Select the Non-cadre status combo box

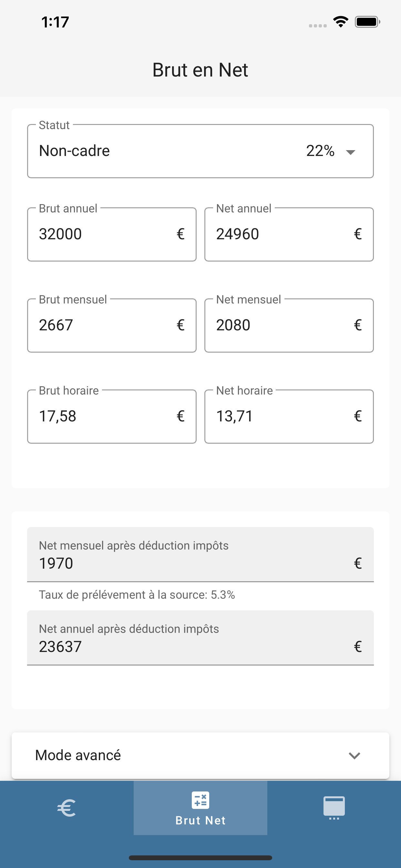200,151
